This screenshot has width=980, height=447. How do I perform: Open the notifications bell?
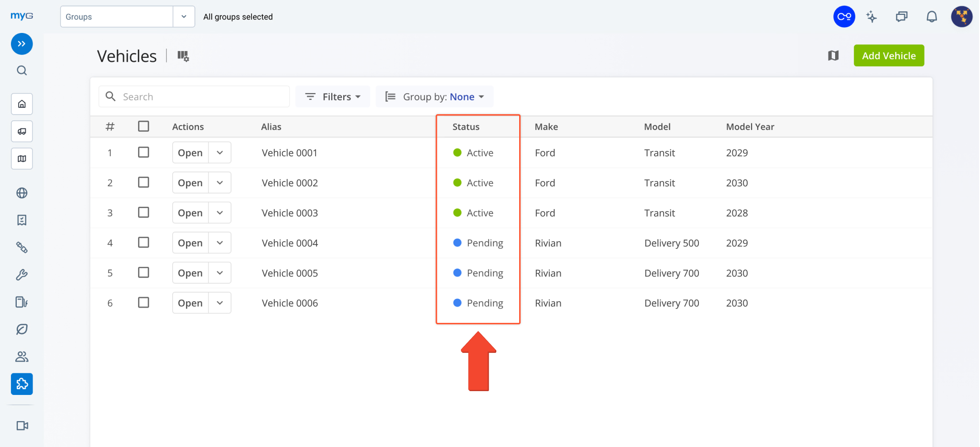pyautogui.click(x=931, y=17)
